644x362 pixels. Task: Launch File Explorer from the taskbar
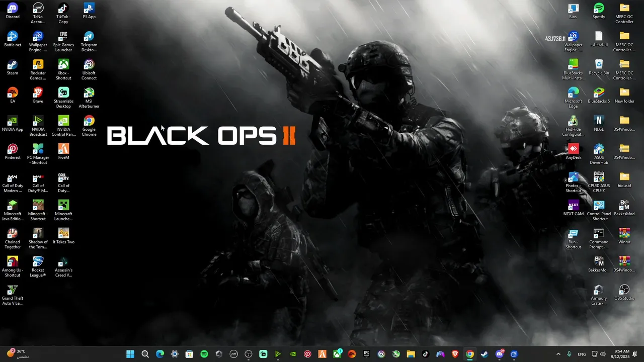pos(411,354)
